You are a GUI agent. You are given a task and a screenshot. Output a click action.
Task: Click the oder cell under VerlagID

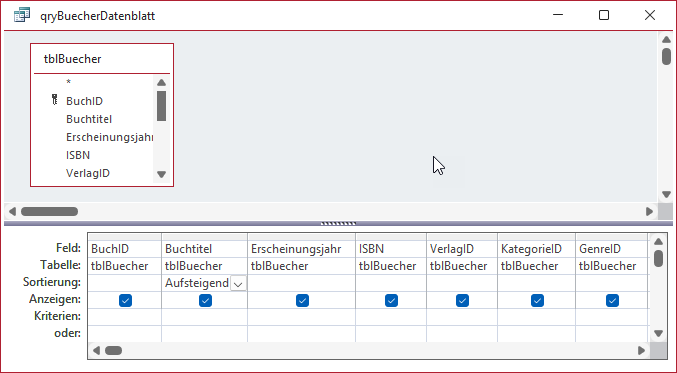(462, 334)
